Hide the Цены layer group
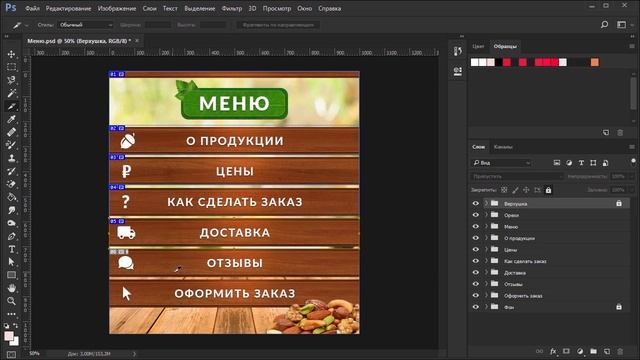 [x=476, y=249]
